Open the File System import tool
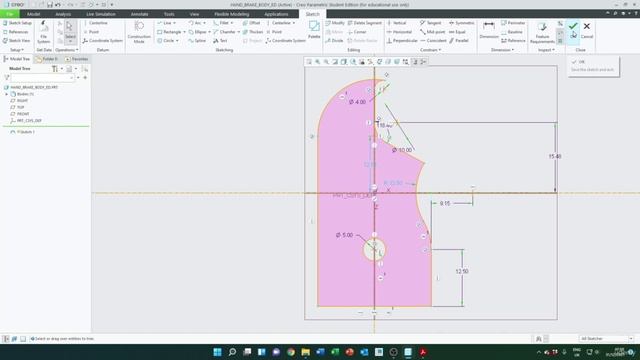The width and height of the screenshot is (640, 360). pyautogui.click(x=43, y=32)
